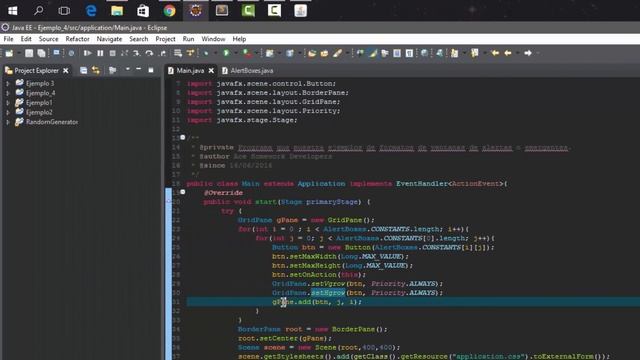Image resolution: width=640 pixels, height=360 pixels.
Task: Click the green Run toolbar button
Action: click(x=227, y=53)
